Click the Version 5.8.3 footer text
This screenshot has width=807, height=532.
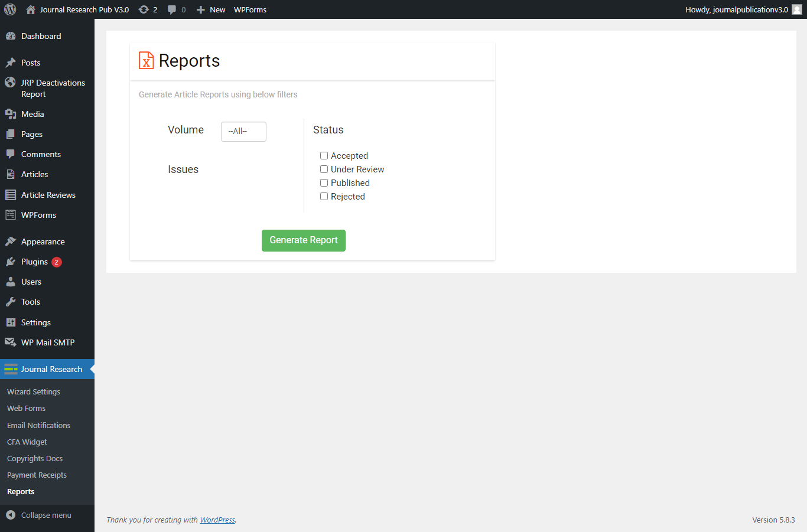[x=773, y=520]
